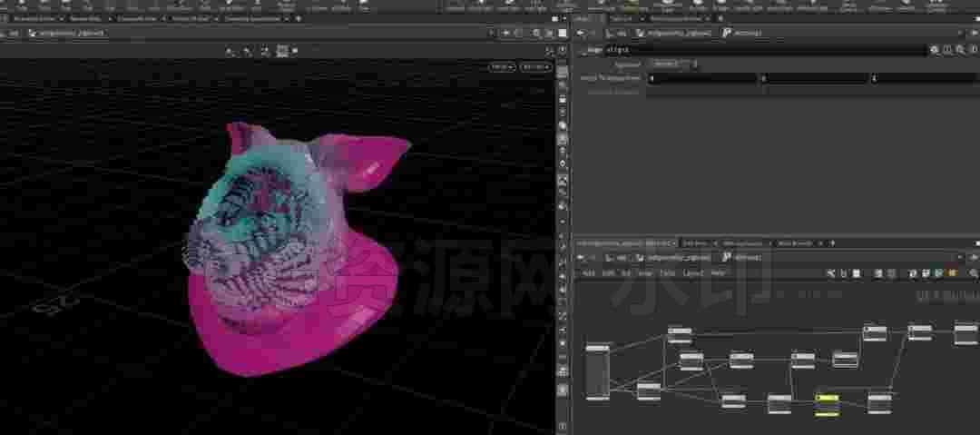
Task: Open the Go menu in network editor
Action: click(625, 272)
